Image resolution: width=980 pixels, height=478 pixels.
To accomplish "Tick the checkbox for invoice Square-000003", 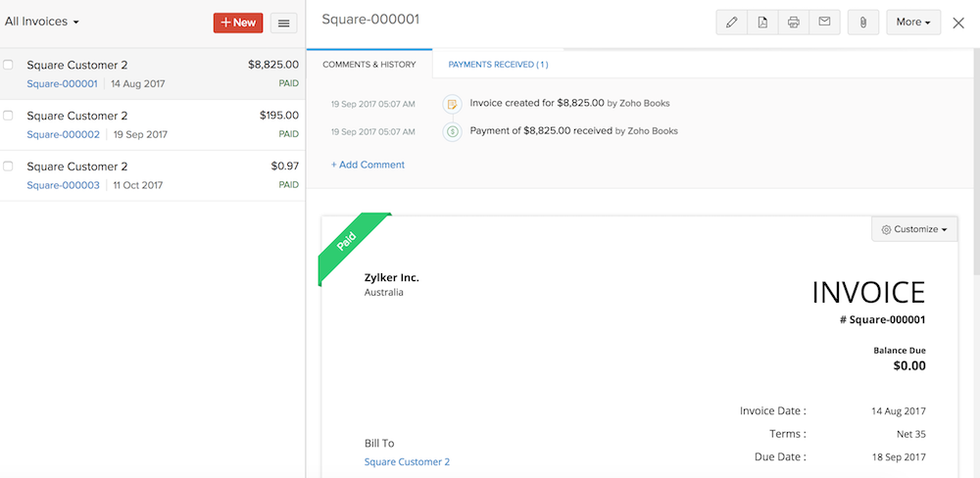I will [9, 167].
